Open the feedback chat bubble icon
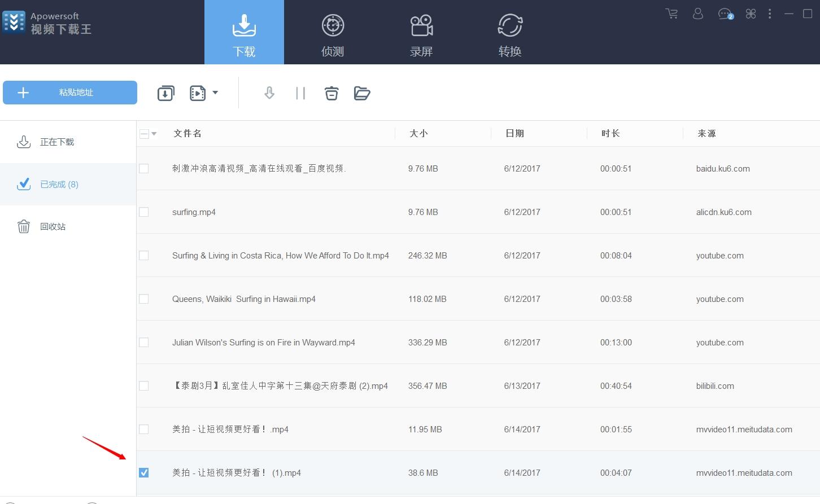This screenshot has height=504, width=820. tap(725, 14)
